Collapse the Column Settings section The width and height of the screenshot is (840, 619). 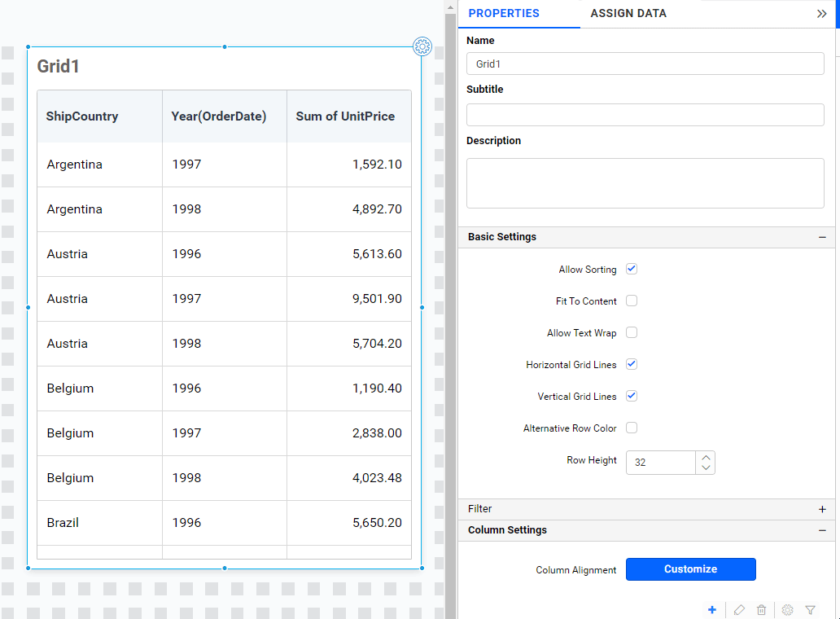822,530
